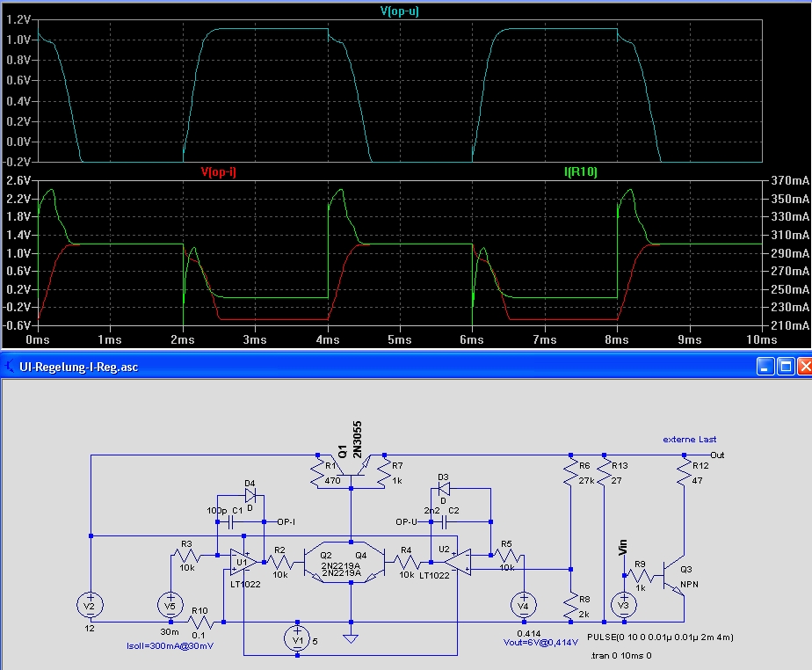This screenshot has height=670, width=812.
Task: Select transistor Q4 2N2219A
Action: coord(373,562)
